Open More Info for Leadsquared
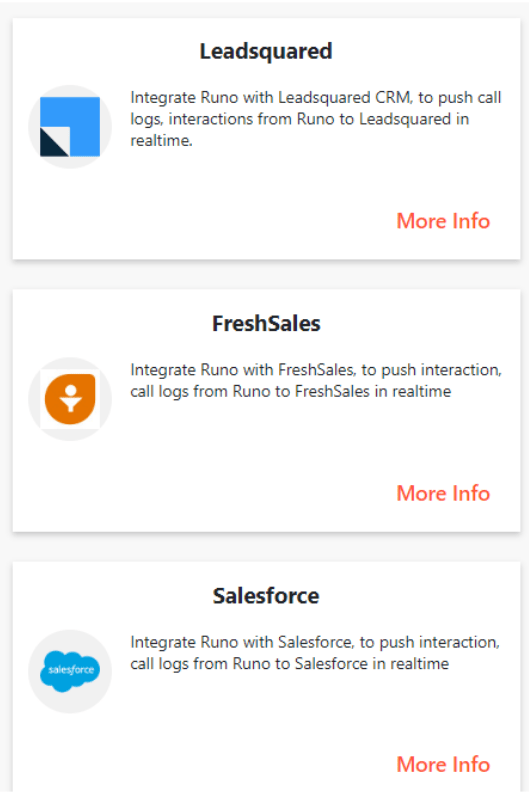Screen dimensions: 529x802 pos(443,221)
